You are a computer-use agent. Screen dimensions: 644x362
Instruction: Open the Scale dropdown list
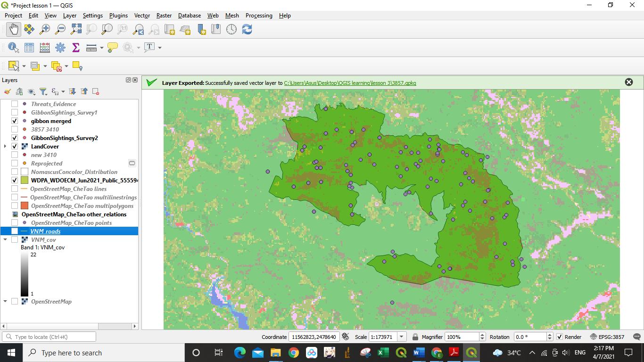pos(401,337)
